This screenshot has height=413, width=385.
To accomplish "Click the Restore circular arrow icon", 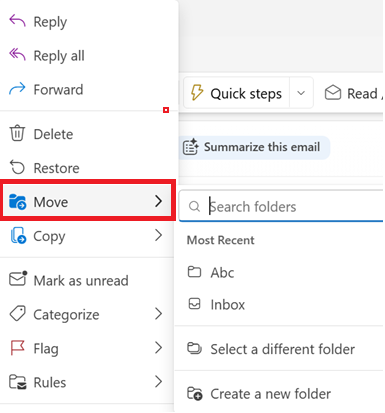I will pos(17,167).
